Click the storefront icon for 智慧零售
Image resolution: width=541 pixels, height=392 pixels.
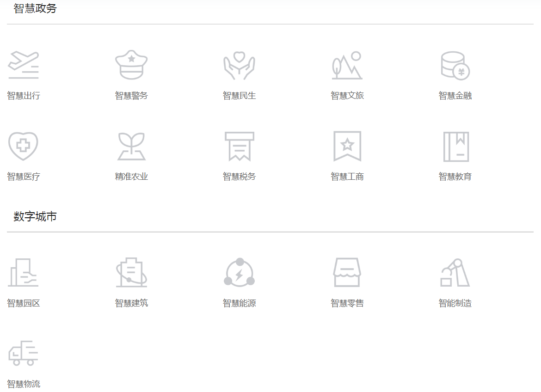(347, 273)
